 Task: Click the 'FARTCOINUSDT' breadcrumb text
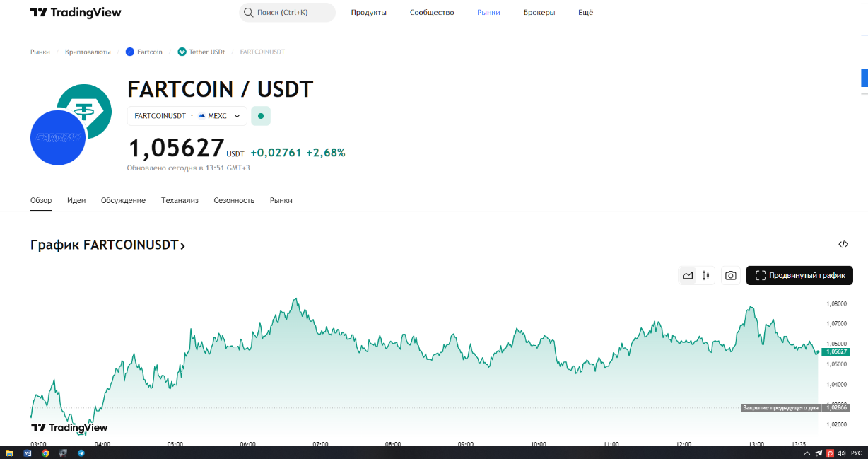262,52
